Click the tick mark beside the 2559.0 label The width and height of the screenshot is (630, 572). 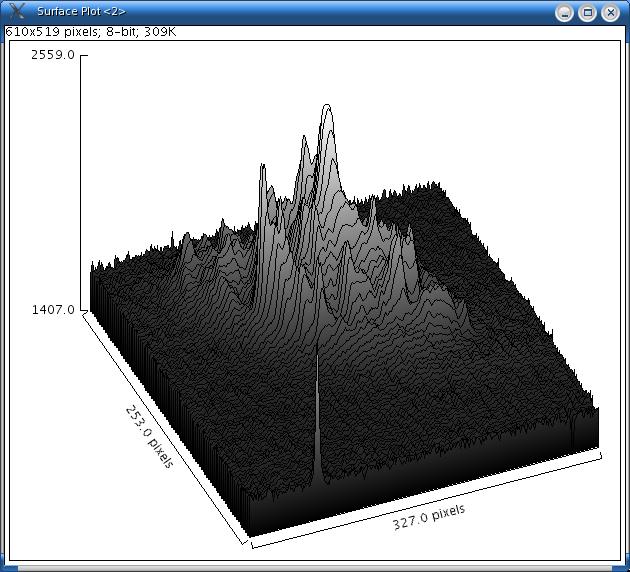click(x=83, y=55)
